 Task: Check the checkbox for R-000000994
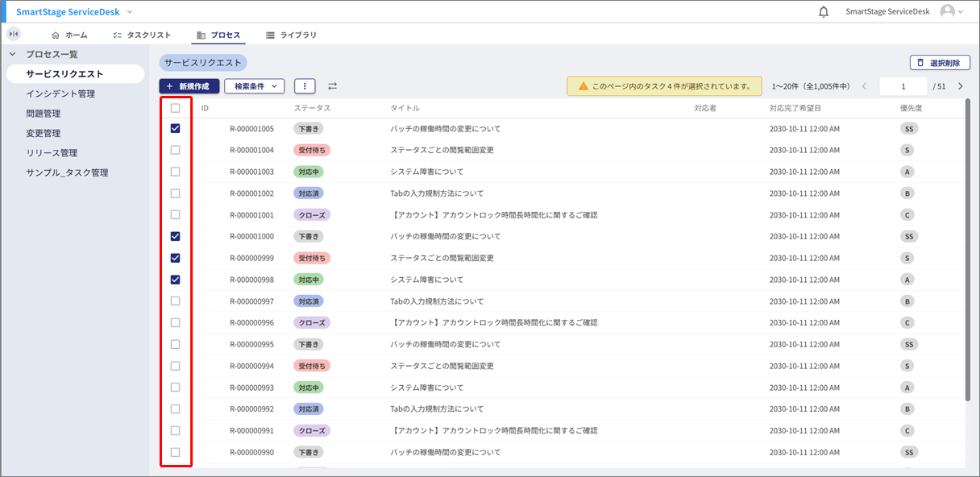[175, 366]
